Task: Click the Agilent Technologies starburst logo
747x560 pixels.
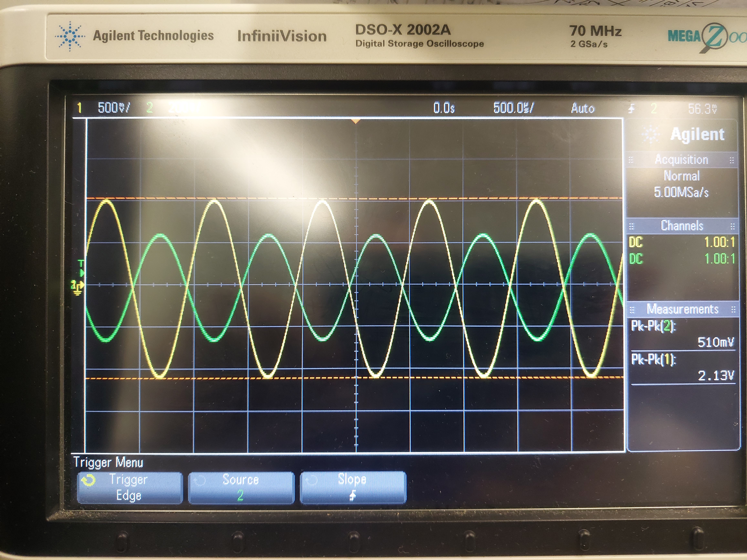Action: 70,36
